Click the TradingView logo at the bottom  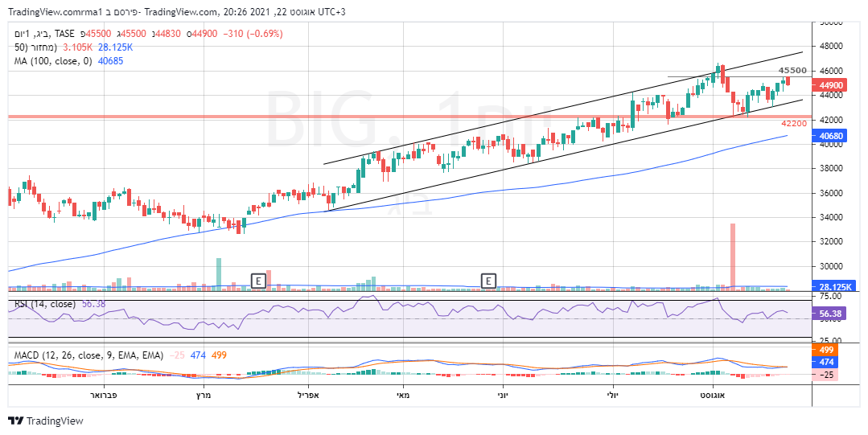45,421
